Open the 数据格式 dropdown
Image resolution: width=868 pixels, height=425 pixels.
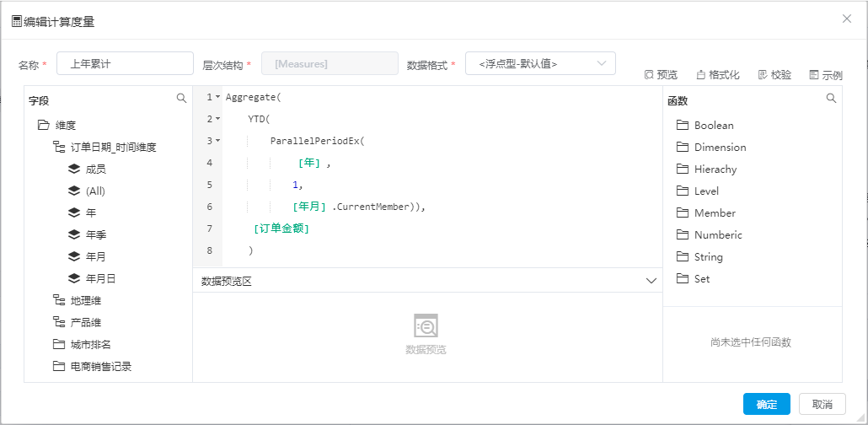[540, 63]
